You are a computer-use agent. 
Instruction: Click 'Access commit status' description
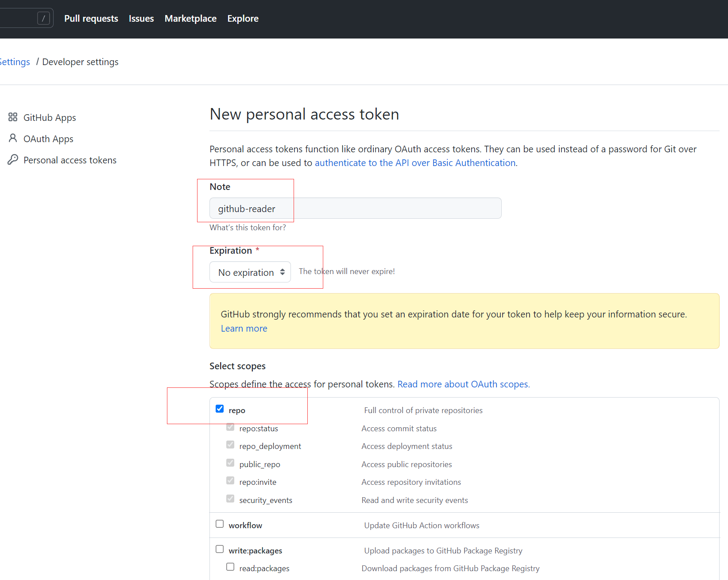(399, 429)
